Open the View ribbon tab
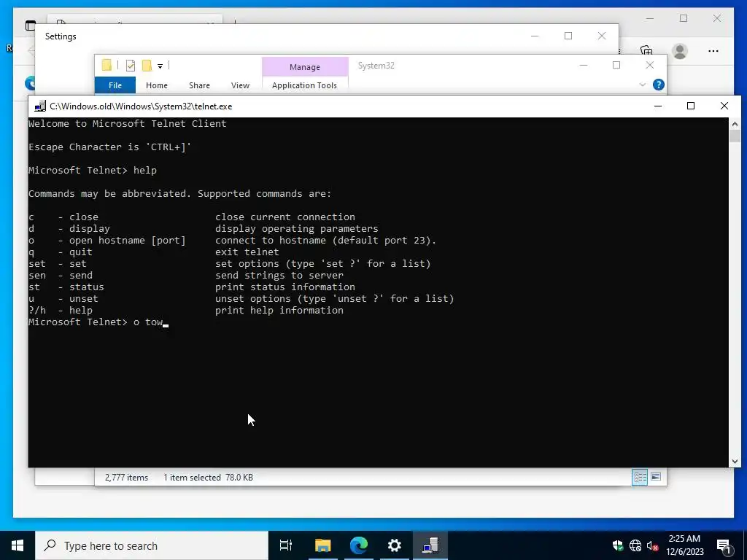 [240, 85]
